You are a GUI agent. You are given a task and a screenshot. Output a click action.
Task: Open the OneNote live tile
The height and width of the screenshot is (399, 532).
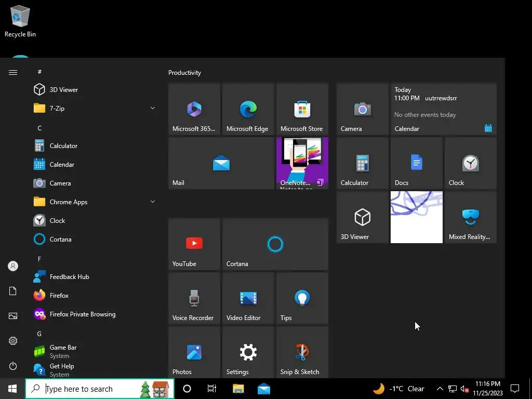point(302,163)
